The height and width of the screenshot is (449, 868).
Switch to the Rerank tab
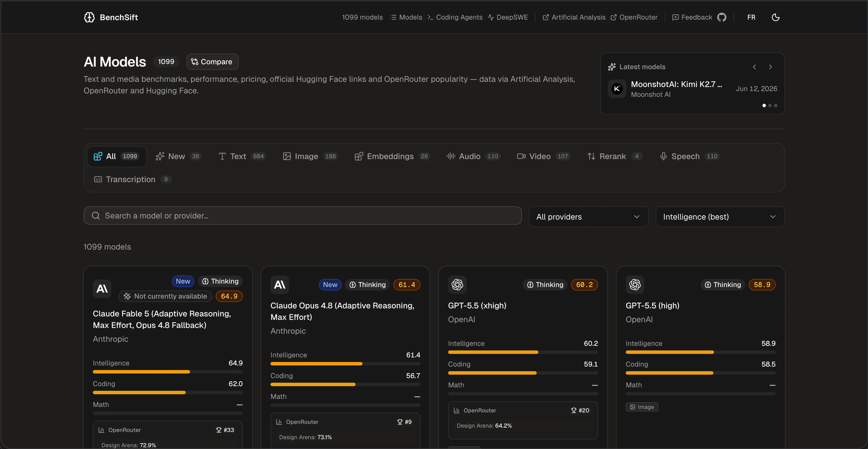click(615, 156)
